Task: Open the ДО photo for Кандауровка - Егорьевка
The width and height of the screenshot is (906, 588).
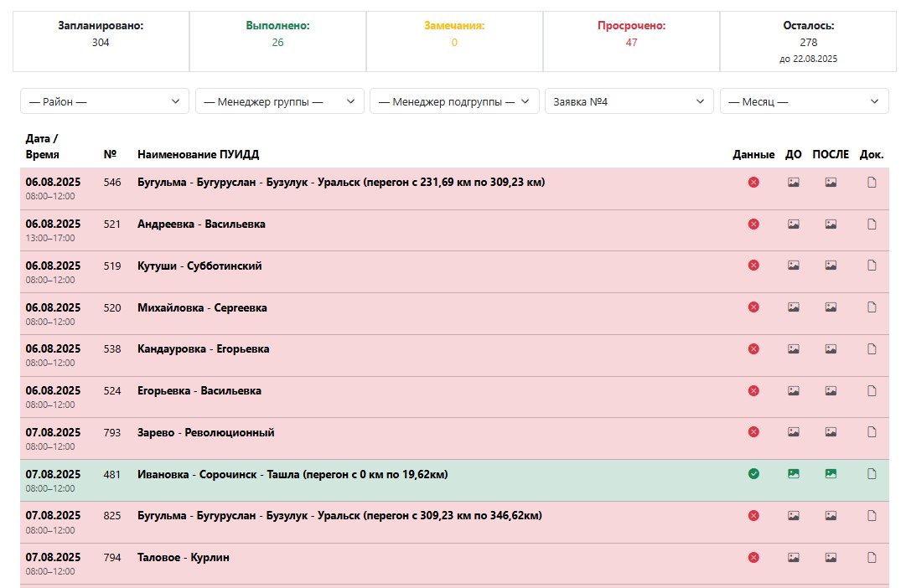Action: (x=793, y=348)
